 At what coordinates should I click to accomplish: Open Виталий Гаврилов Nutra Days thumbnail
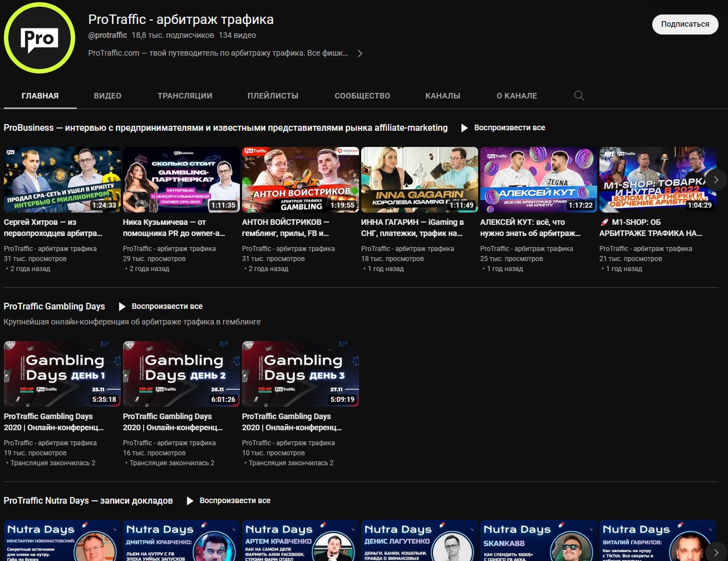pyautogui.click(x=658, y=540)
